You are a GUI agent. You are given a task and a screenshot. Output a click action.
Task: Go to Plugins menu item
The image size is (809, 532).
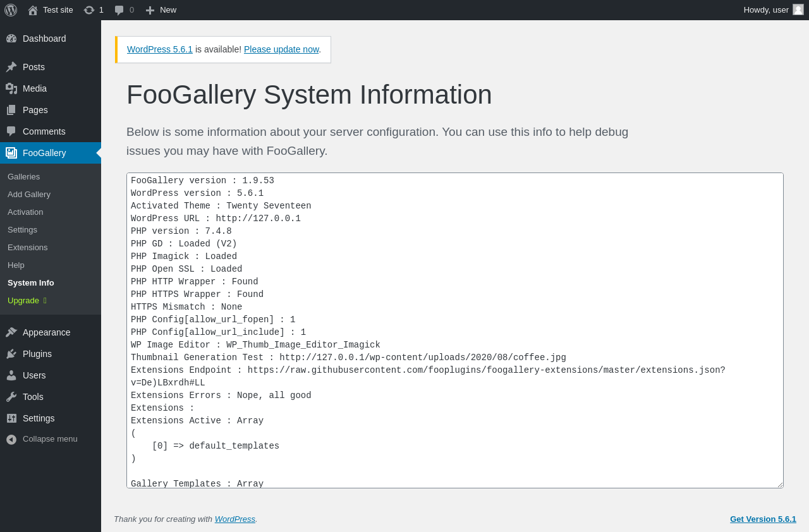(51, 354)
